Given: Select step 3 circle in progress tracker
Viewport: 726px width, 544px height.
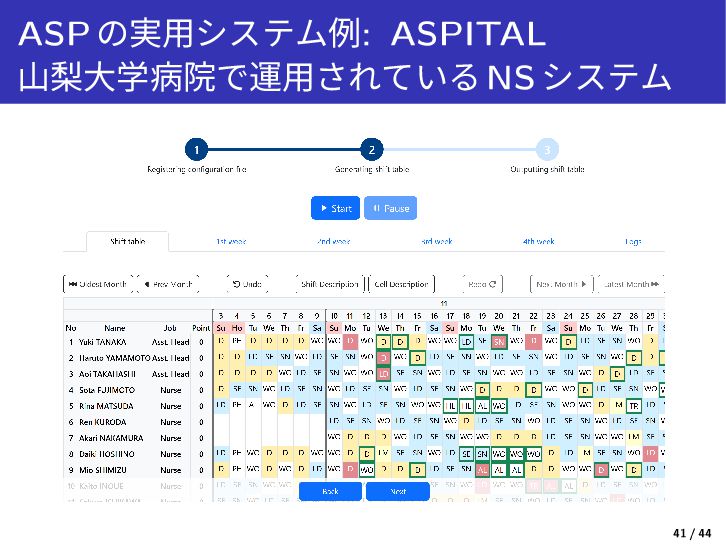Looking at the screenshot, I should point(547,150).
